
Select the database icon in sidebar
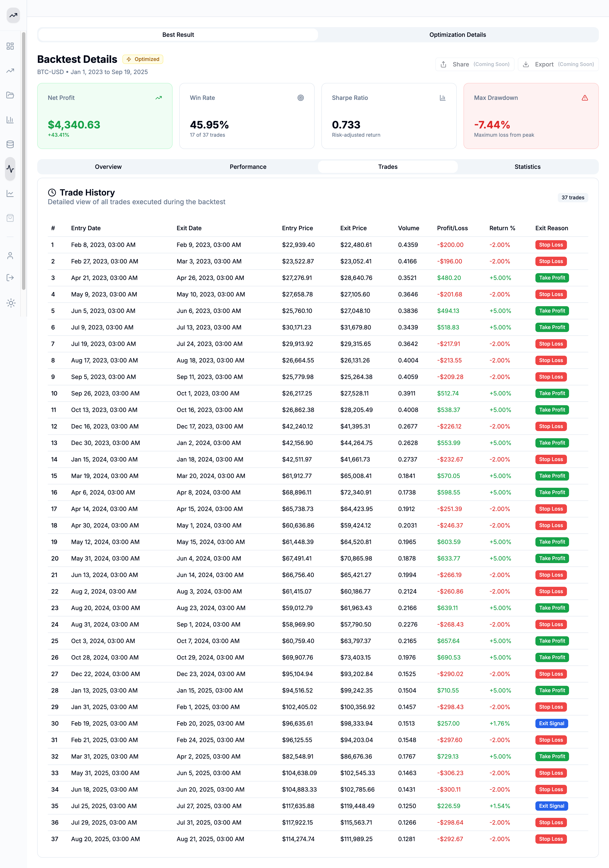10,144
